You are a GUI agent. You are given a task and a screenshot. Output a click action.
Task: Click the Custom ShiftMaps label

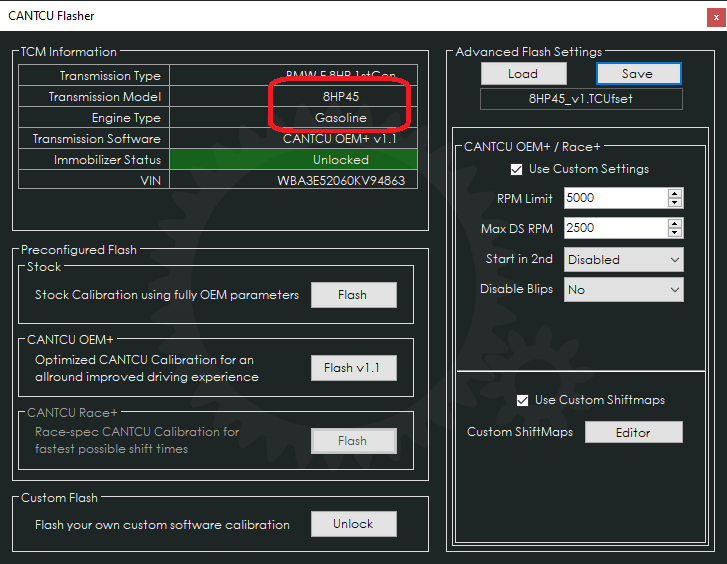[520, 432]
